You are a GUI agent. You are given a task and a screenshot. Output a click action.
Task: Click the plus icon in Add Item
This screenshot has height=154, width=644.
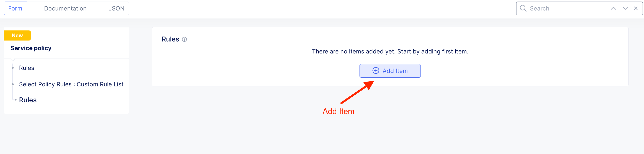point(376,71)
